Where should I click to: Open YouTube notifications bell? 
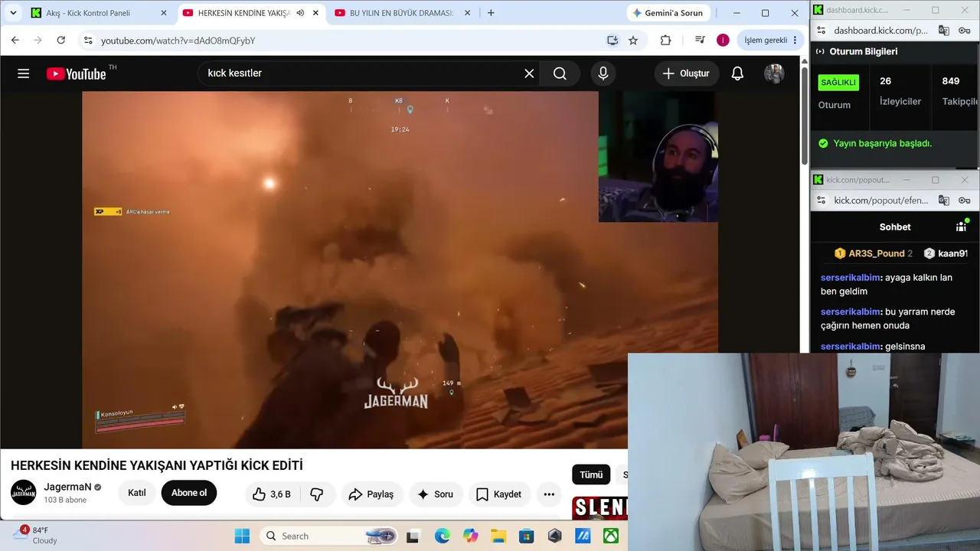pyautogui.click(x=737, y=73)
